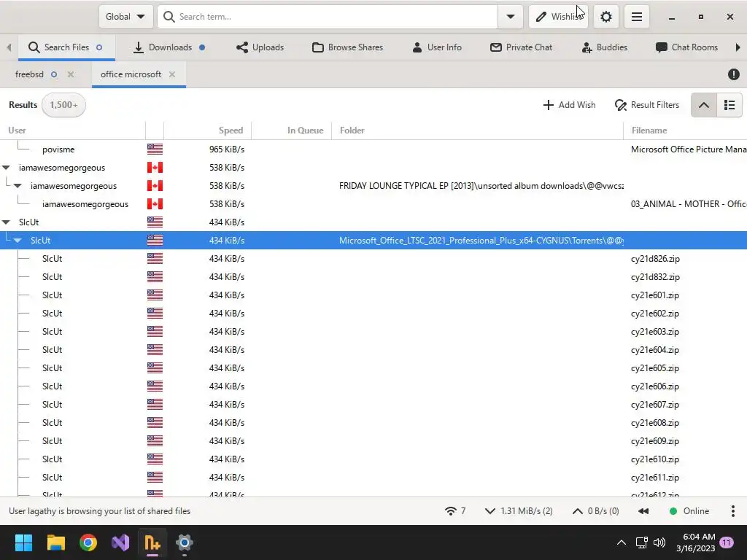Sort by the In Queue column header
The height and width of the screenshot is (560, 747).
292,131
